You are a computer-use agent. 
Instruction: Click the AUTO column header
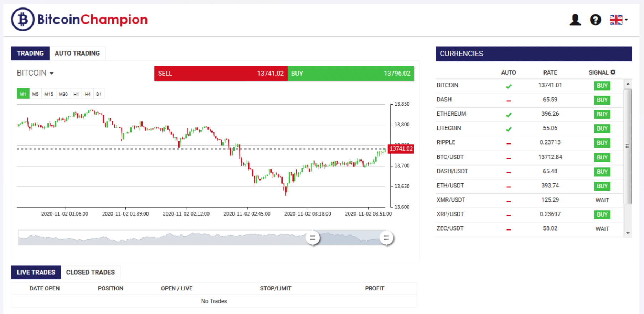tap(508, 72)
